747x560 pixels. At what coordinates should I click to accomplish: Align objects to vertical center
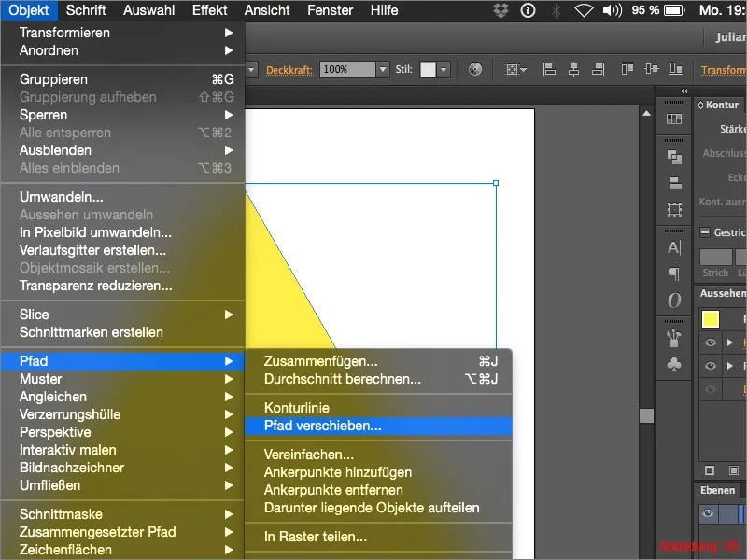651,69
